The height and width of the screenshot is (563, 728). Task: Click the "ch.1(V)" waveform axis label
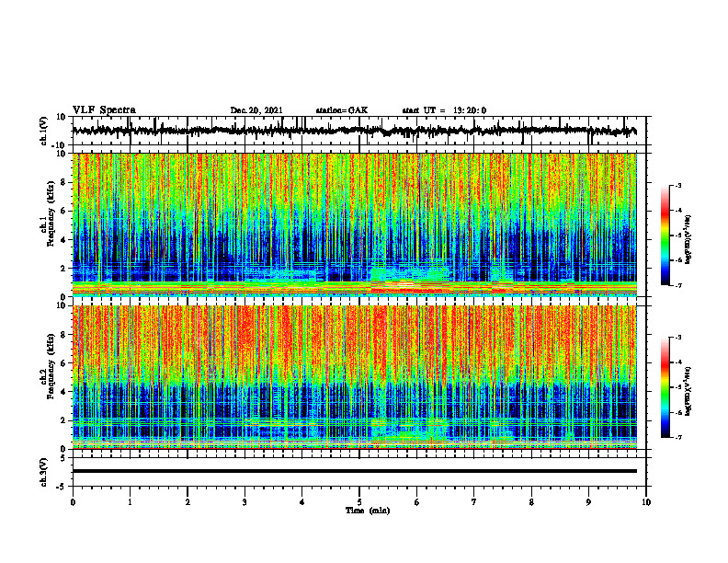(44, 132)
